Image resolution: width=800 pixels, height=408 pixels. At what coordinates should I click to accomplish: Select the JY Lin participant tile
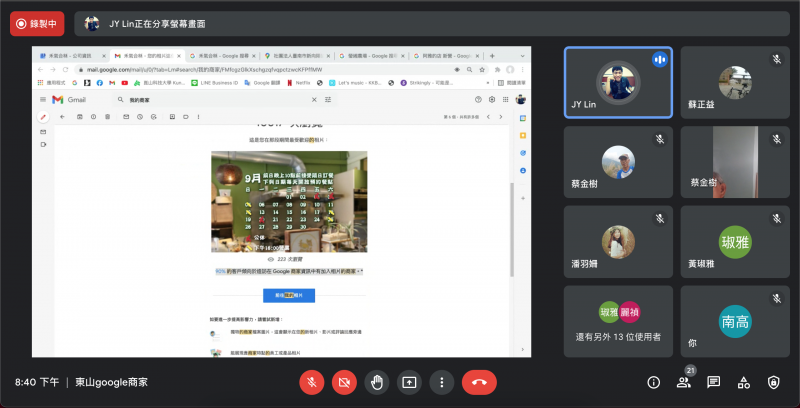618,83
